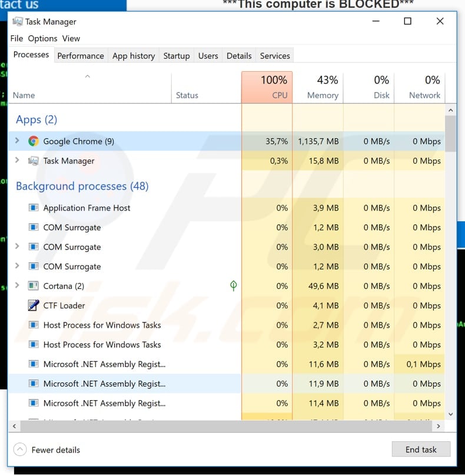Click the Background processes (48) heading
Viewport: 465px width, 476px height.
(82, 186)
